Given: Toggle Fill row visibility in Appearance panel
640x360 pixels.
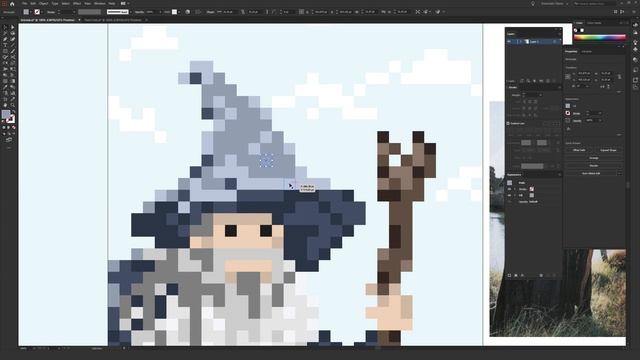Looking at the screenshot, I should click(509, 196).
